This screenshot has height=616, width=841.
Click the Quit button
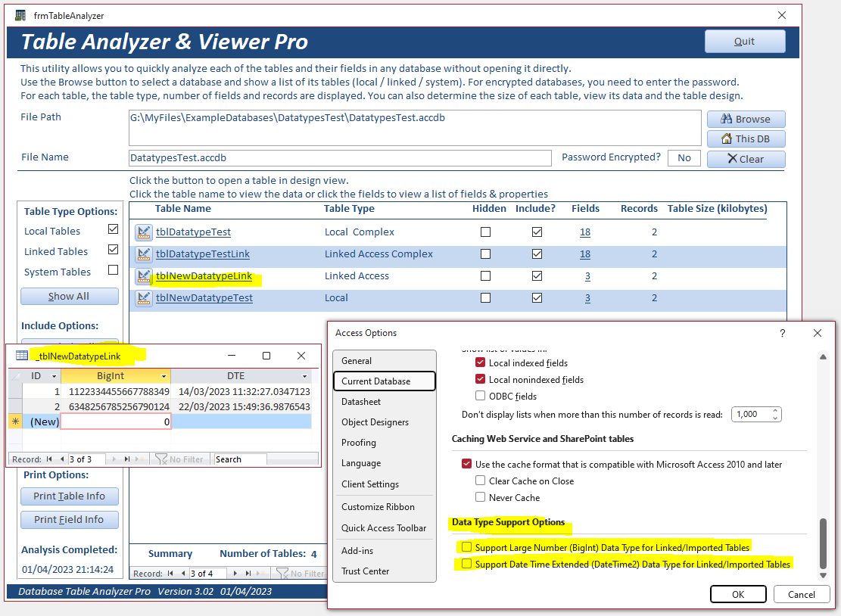744,42
